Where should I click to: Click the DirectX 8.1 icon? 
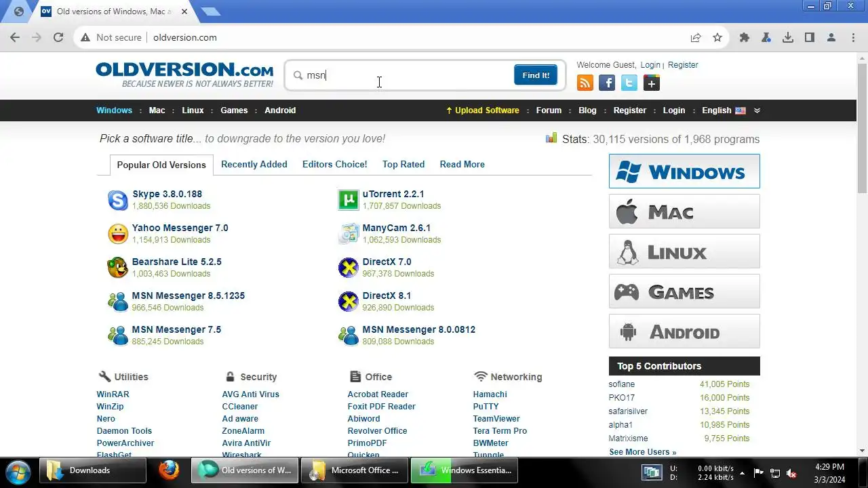coord(348,302)
